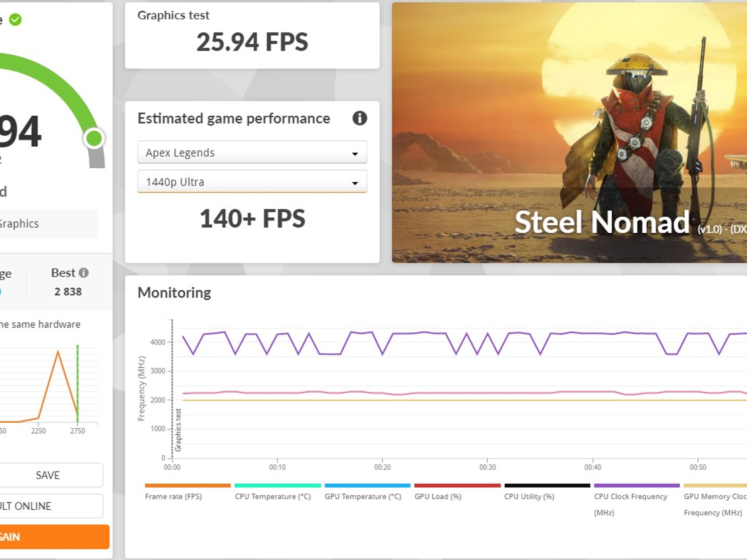Toggle GPU Memory Clock Frequency legend series
The image size is (747, 560).
click(x=715, y=500)
